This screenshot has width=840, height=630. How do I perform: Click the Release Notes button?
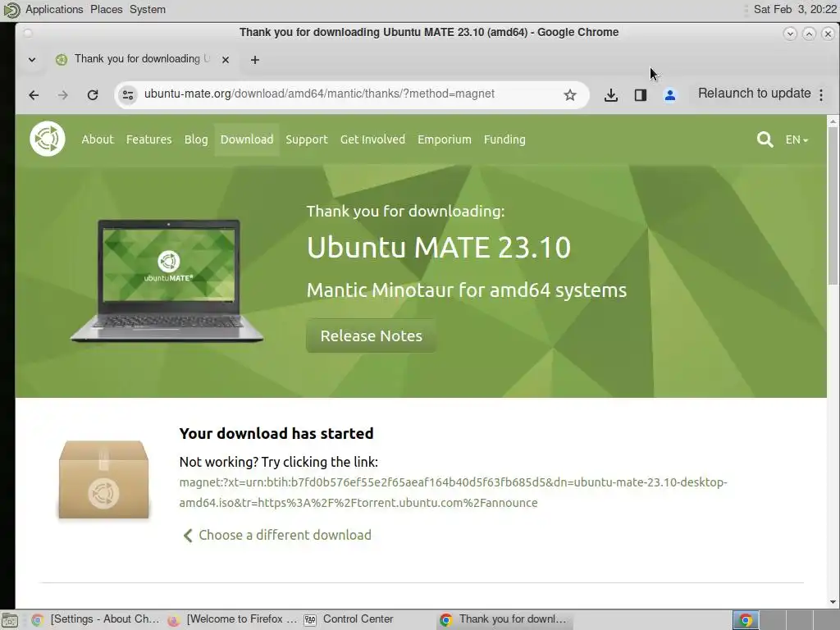click(x=372, y=336)
